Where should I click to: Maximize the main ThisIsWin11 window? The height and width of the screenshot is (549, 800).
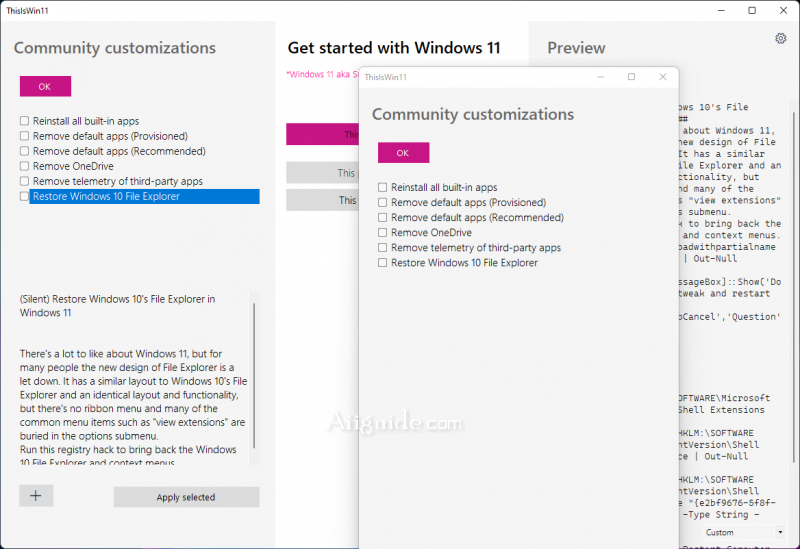point(752,10)
